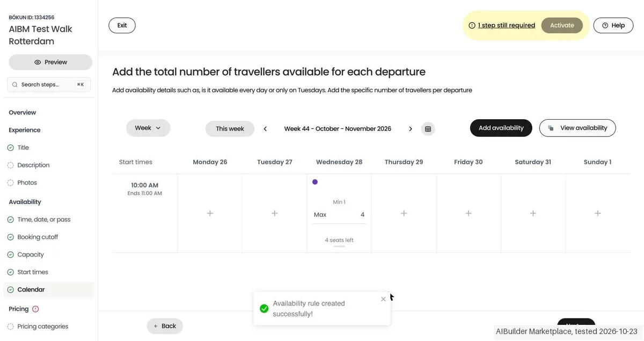Add availability on Tuesday 27 plus icon
The height and width of the screenshot is (341, 644).
pos(274,213)
